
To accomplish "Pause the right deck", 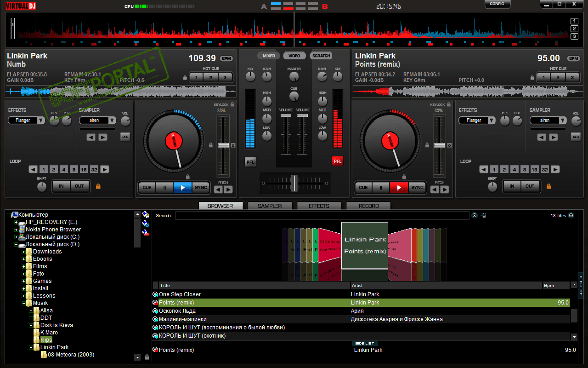I will [380, 187].
